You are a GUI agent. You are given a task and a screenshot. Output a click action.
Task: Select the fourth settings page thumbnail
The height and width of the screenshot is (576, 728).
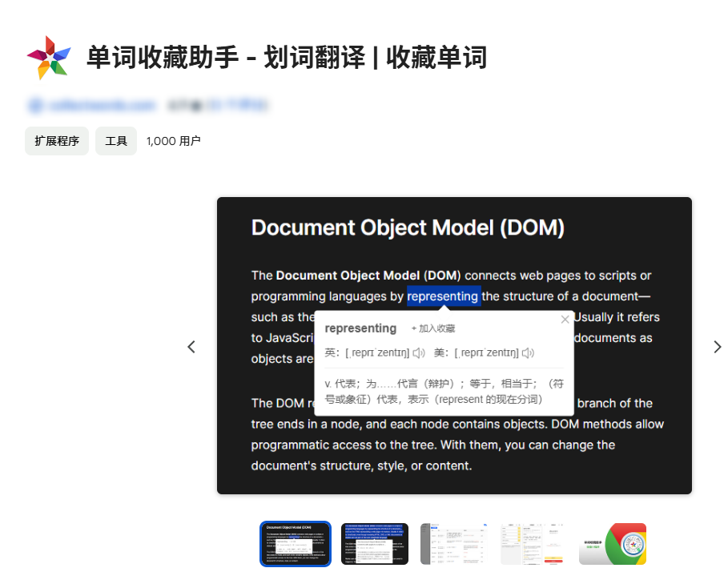click(533, 544)
